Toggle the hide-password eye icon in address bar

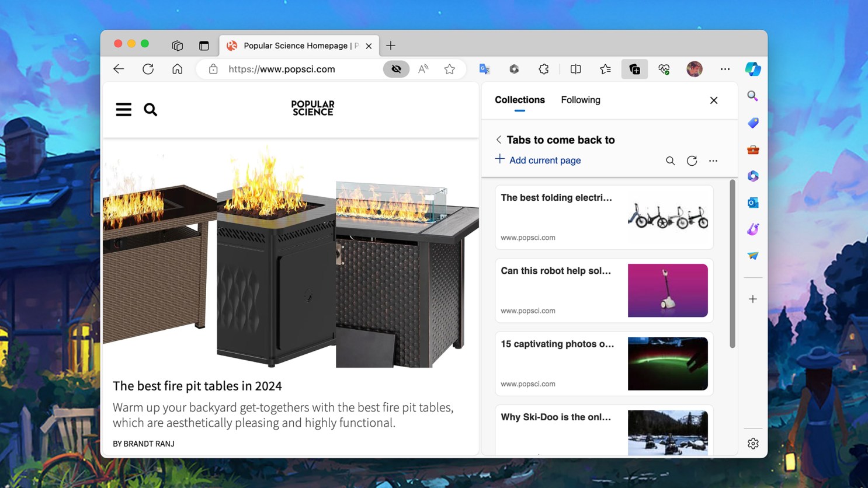tap(396, 69)
